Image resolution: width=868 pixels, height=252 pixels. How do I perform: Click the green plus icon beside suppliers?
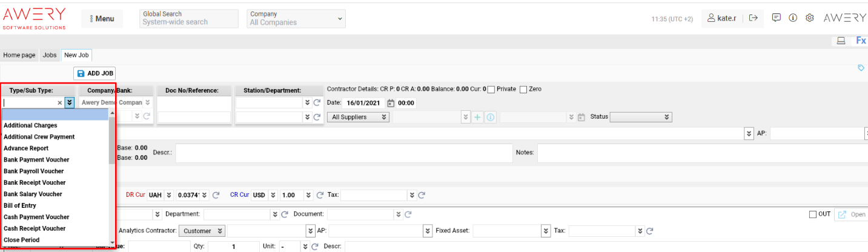point(477,117)
